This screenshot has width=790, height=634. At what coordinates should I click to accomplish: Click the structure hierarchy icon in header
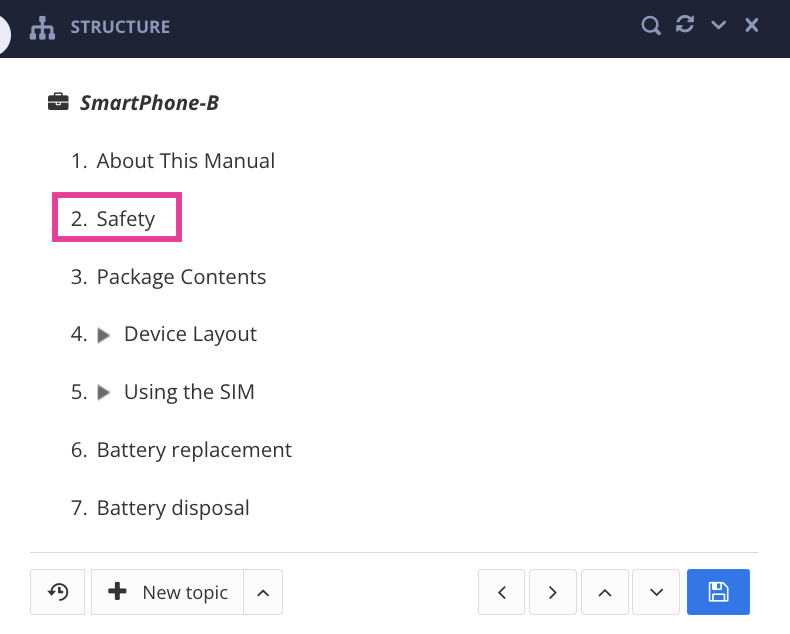coord(42,27)
